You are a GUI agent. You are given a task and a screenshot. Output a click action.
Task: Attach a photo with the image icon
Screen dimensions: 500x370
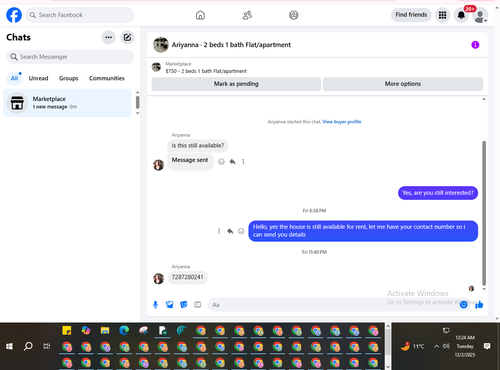pos(170,305)
